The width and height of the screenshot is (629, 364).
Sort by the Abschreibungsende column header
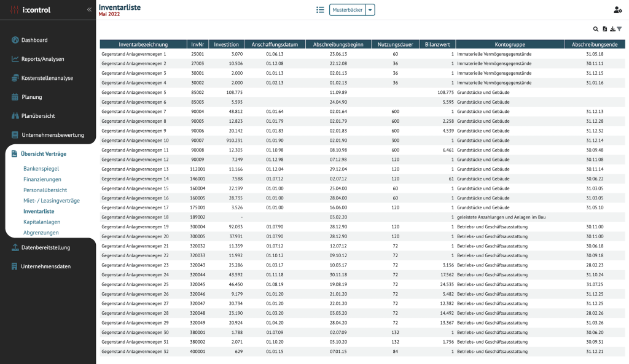click(x=594, y=44)
